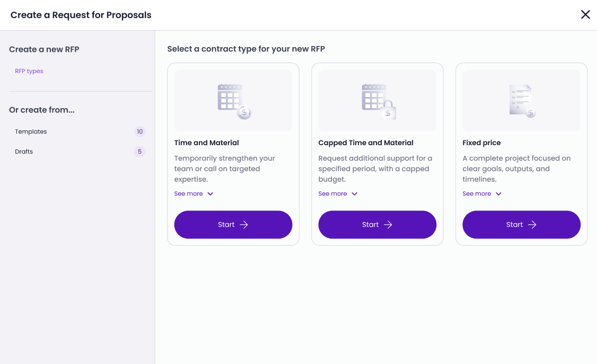The height and width of the screenshot is (364, 597).
Task: Close the Create a Request for Proposals dialog
Action: click(x=585, y=14)
